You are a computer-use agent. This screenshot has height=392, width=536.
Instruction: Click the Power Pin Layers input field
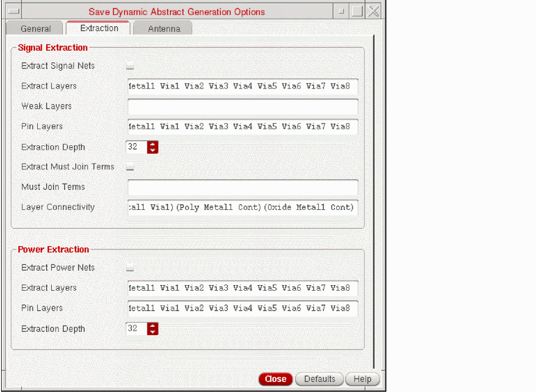pyautogui.click(x=243, y=308)
